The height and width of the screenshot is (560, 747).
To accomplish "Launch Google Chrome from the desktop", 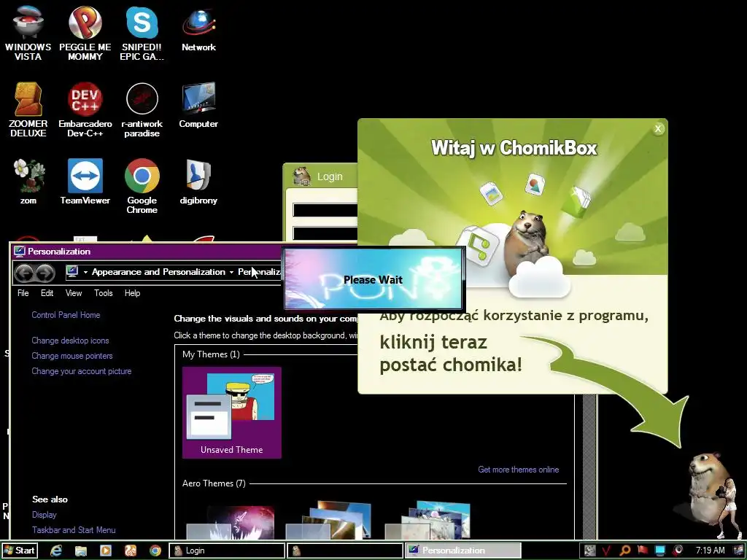I will [142, 187].
